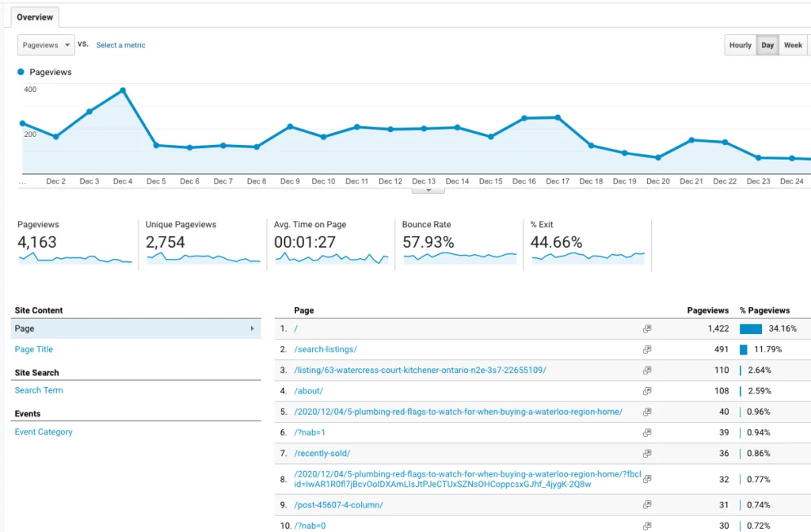Open the Pageviews metric dropdown
Viewport: 811px width, 532px height.
coord(46,45)
